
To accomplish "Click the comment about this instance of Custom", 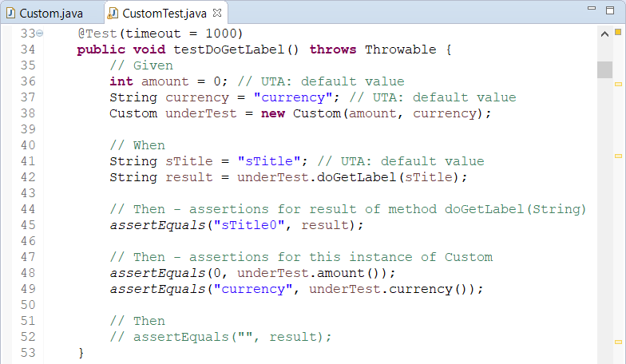I will click(301, 257).
